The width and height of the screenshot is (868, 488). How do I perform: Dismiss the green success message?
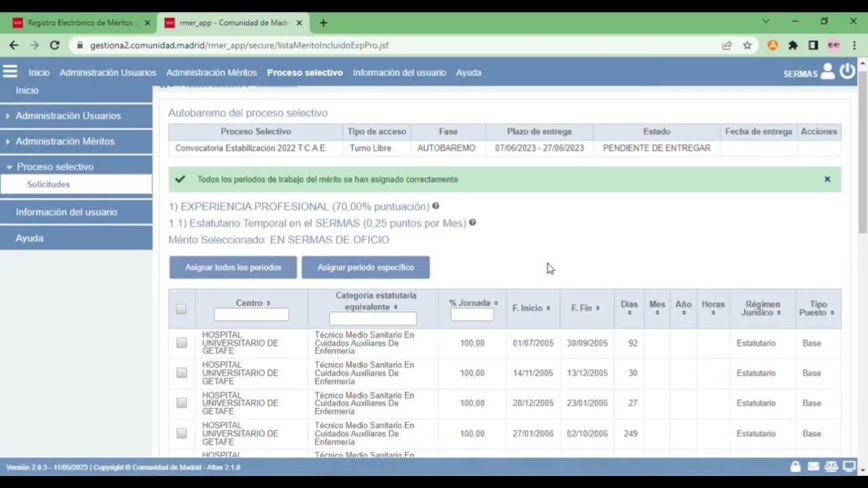pos(827,179)
